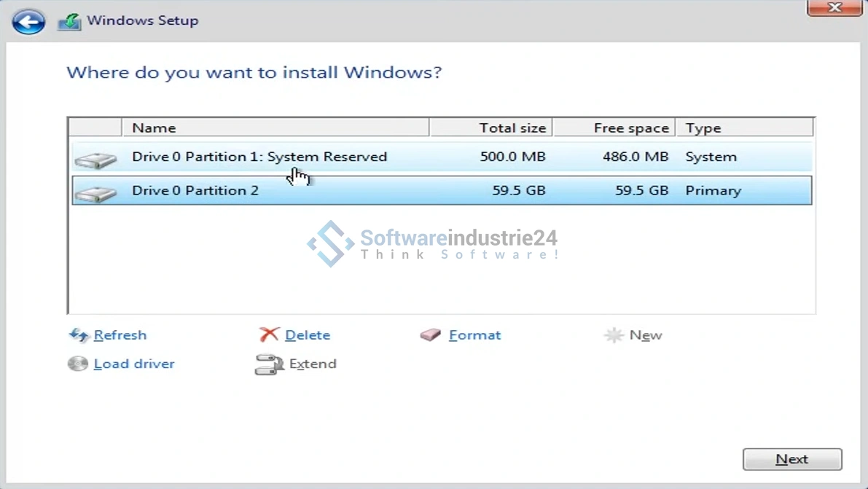Click the Type column header

(x=744, y=128)
